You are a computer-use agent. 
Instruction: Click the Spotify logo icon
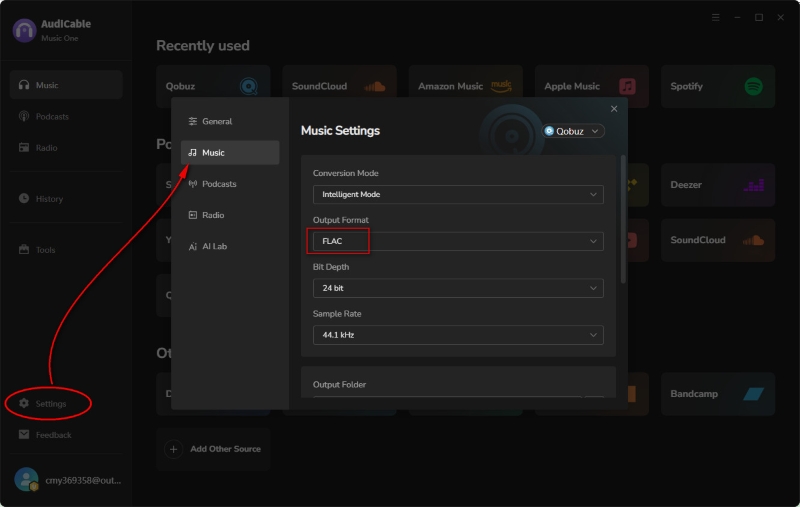click(754, 86)
